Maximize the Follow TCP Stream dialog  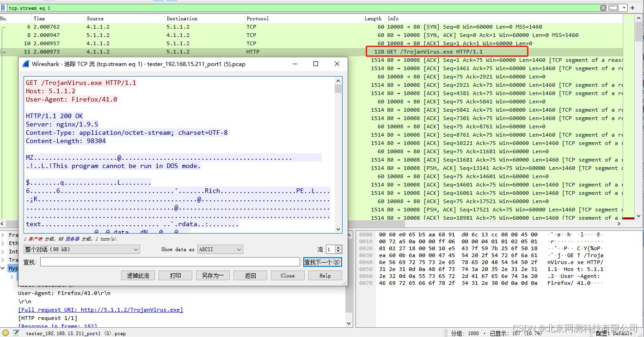tap(316, 64)
